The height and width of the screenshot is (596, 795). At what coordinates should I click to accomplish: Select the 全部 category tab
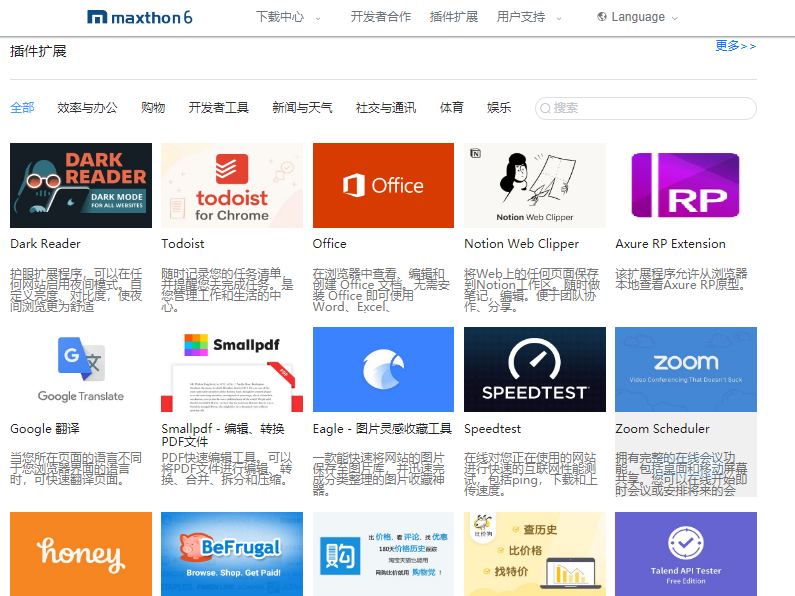22,107
